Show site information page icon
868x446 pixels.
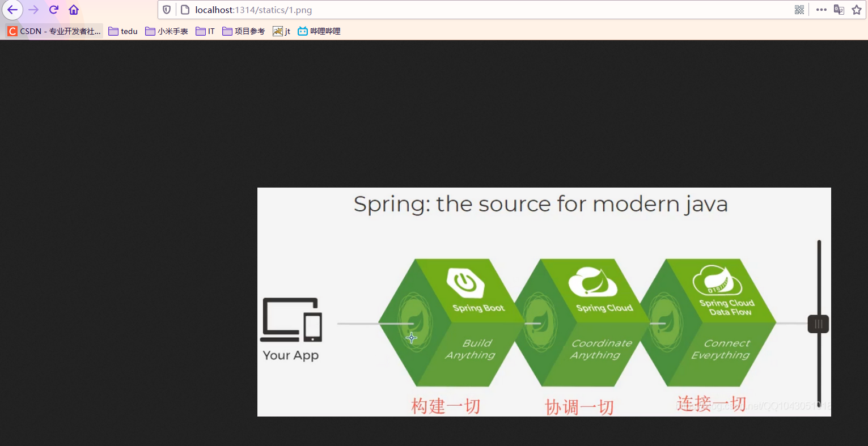click(185, 10)
